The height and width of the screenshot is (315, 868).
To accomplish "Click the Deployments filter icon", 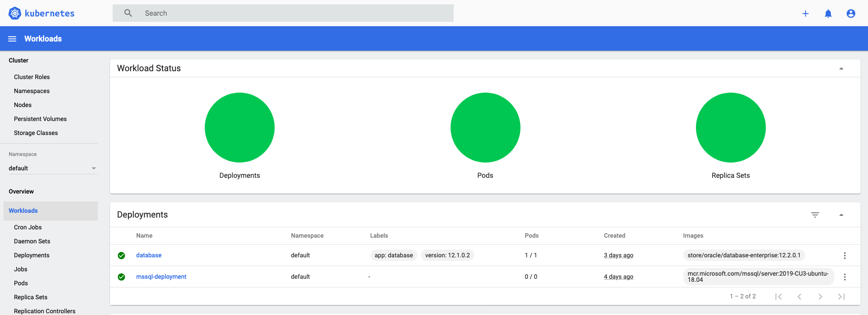I will (815, 215).
